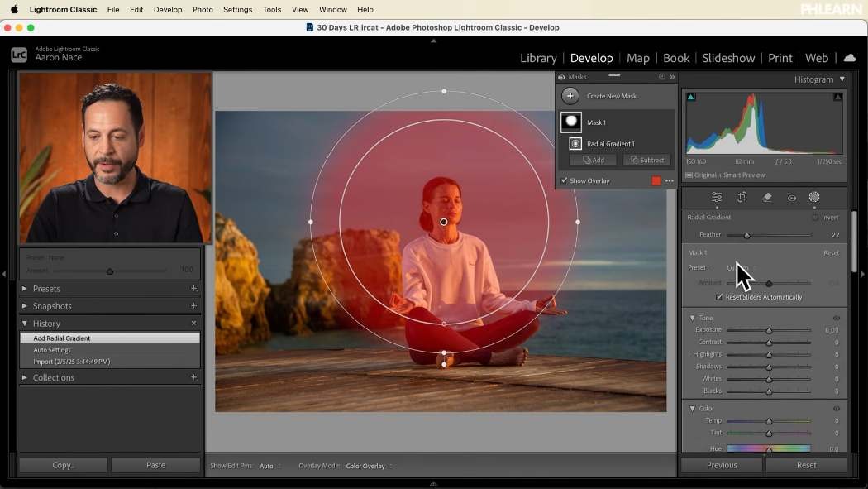Open Show Edit Pins Auto dropdown
The height and width of the screenshot is (489, 868).
click(270, 467)
